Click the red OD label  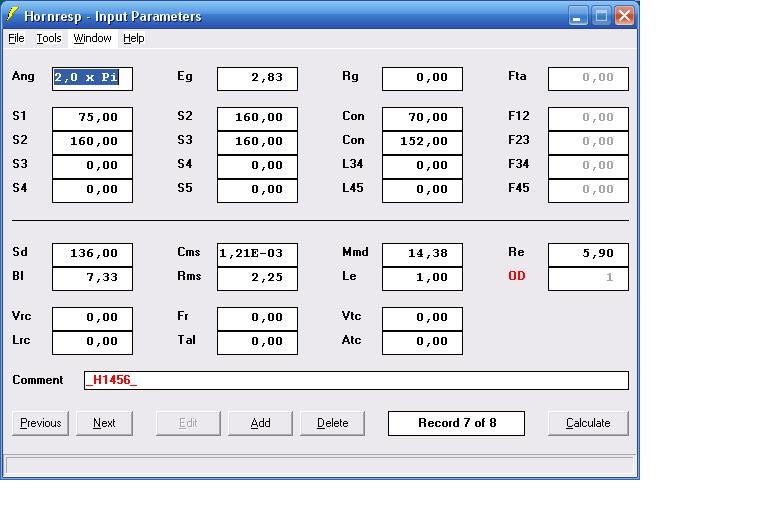click(517, 276)
